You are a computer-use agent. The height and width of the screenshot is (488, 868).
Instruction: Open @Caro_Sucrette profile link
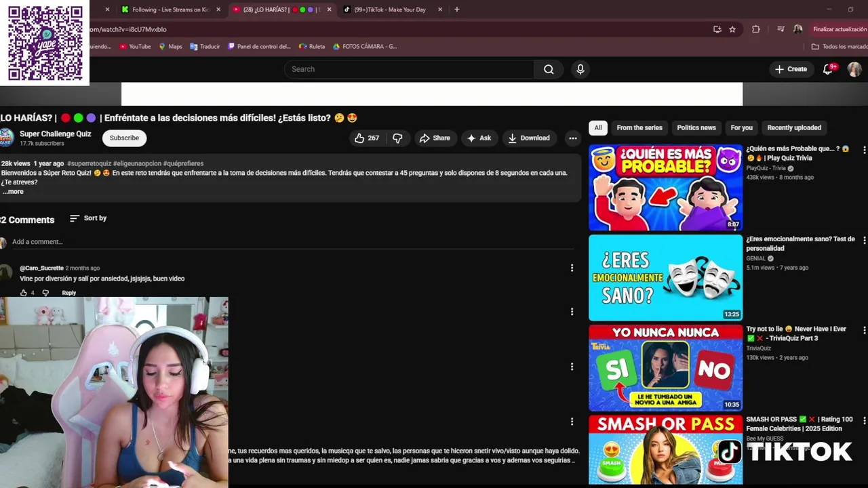(41, 268)
